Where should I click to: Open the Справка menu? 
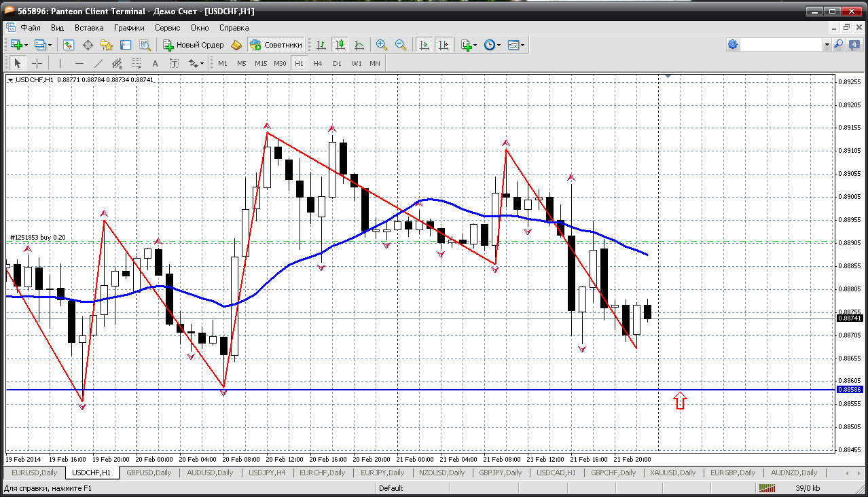(234, 28)
